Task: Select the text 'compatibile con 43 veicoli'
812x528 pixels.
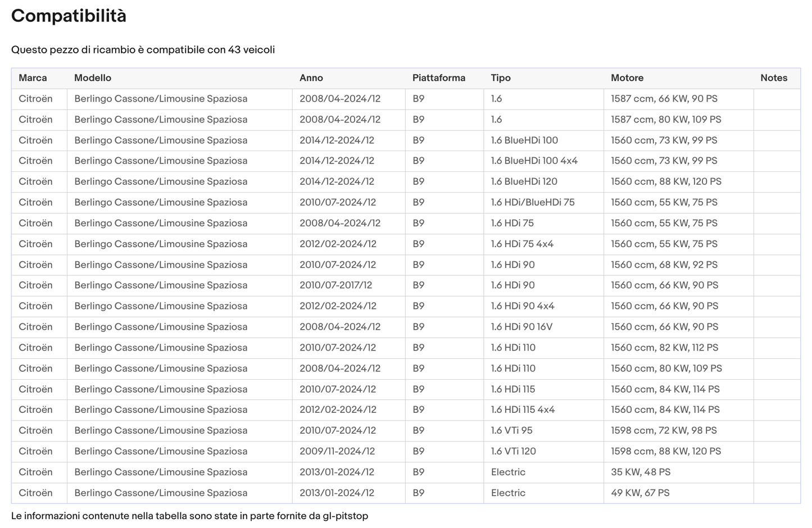Action: pos(211,49)
